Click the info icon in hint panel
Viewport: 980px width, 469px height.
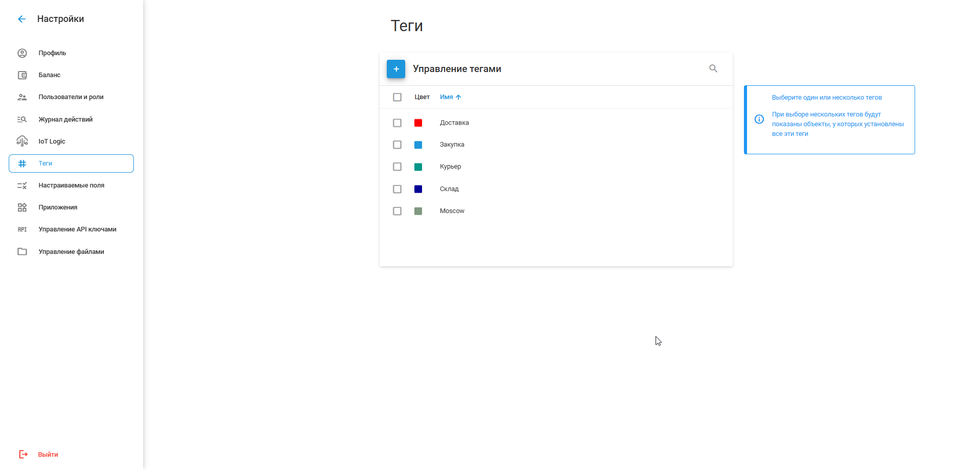tap(759, 120)
